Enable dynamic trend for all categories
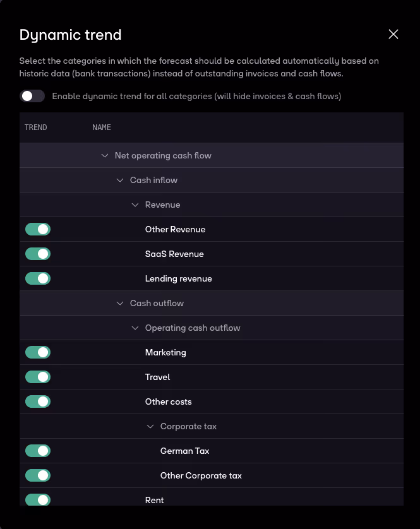This screenshot has height=529, width=420. [x=32, y=96]
